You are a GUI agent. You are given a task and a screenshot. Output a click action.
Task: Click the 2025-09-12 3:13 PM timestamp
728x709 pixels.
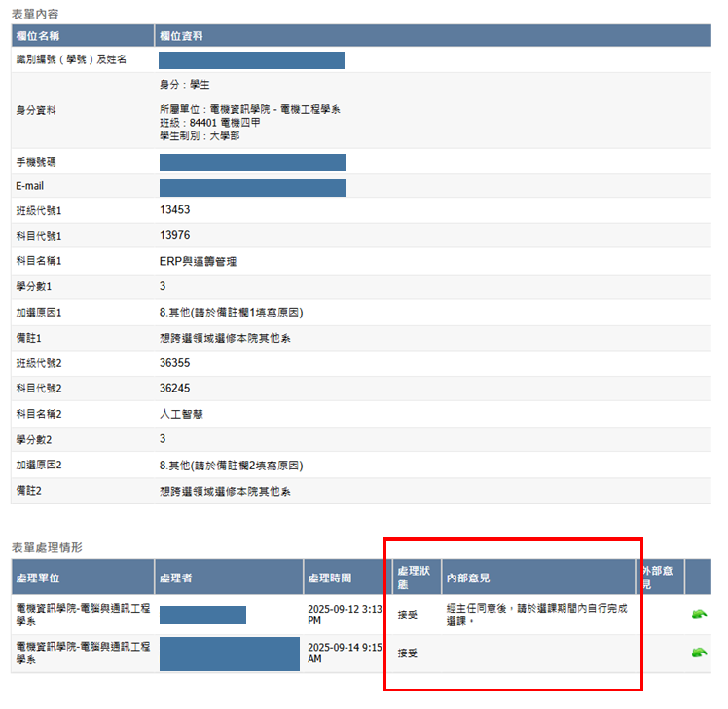tap(346, 615)
